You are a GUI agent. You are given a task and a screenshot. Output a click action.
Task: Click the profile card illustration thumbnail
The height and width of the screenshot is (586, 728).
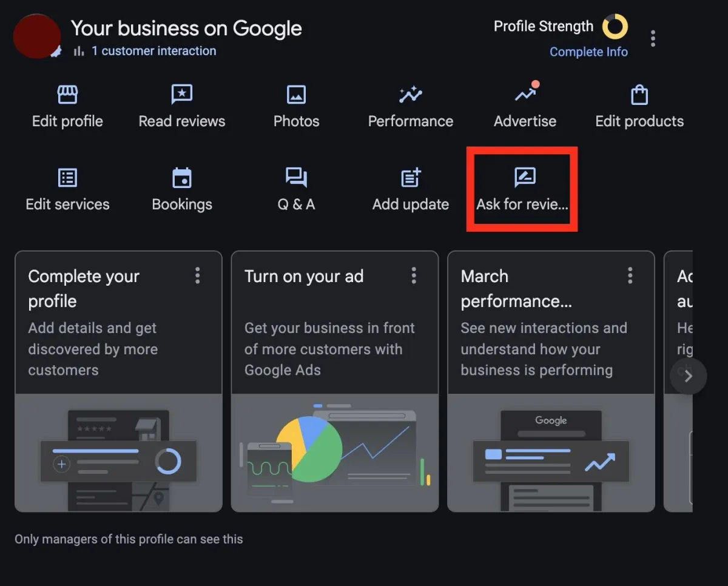[x=118, y=453]
